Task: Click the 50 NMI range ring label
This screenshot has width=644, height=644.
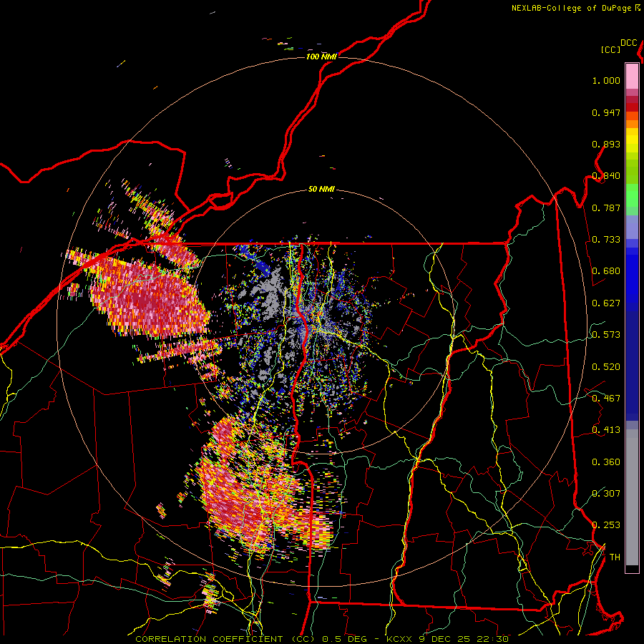Action: (x=321, y=190)
